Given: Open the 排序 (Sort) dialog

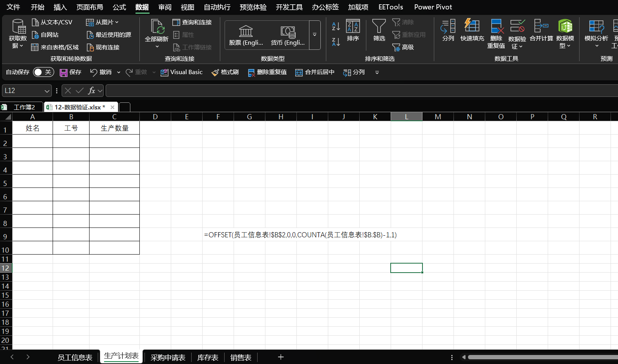Looking at the screenshot, I should pos(353,30).
